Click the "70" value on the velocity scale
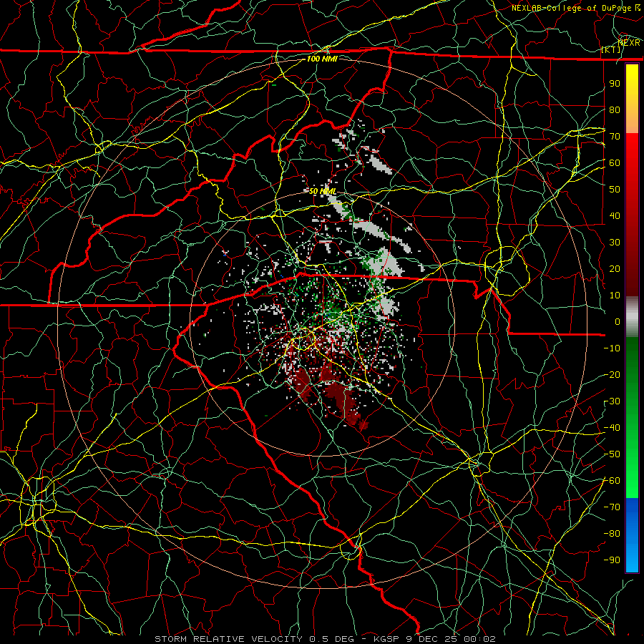The width and height of the screenshot is (644, 644). tap(615, 137)
